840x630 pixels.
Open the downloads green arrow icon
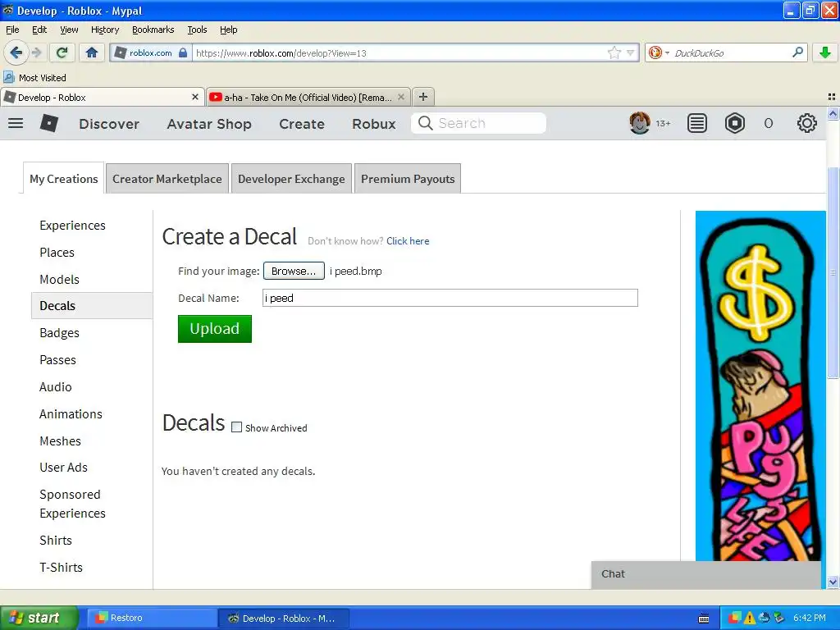point(825,52)
